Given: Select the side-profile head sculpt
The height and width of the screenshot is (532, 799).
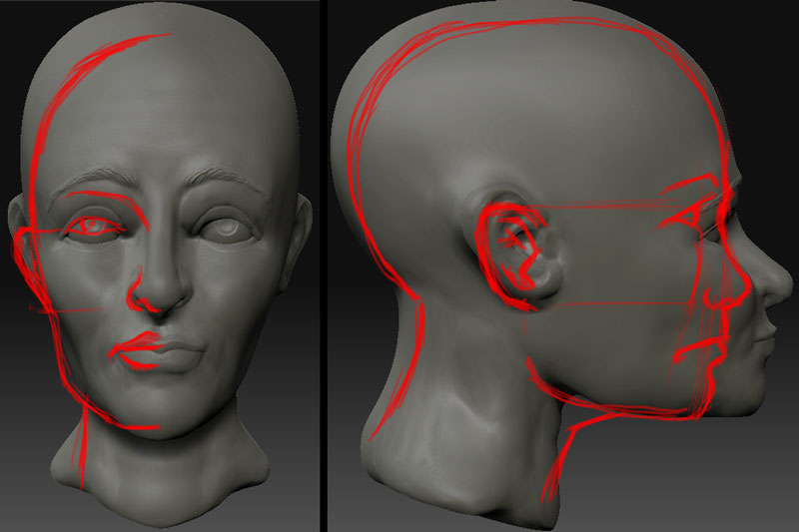Looking at the screenshot, I should click(x=560, y=265).
